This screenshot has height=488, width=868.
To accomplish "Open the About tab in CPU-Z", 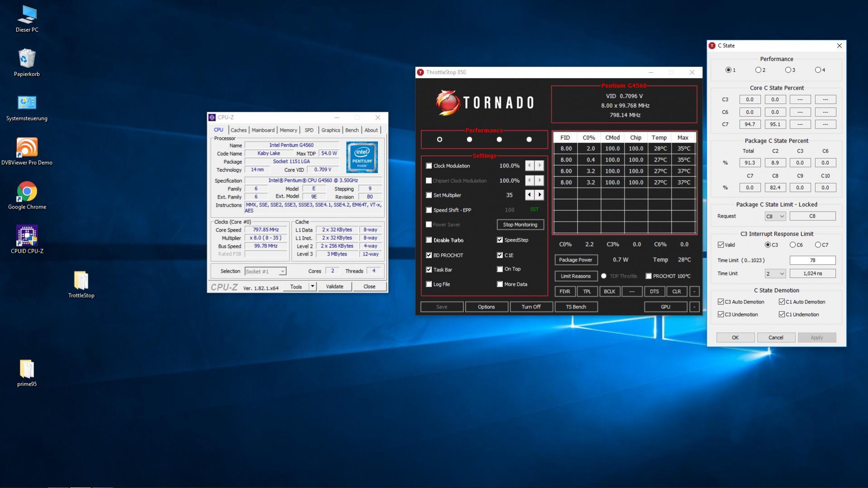I will 371,130.
